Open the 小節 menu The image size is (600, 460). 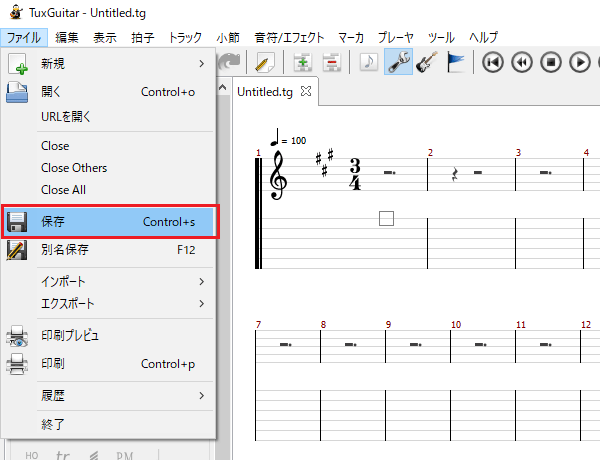tap(228, 38)
